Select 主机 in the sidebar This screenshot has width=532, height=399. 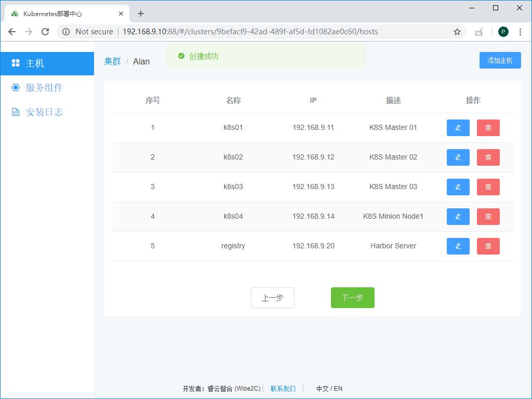point(47,63)
